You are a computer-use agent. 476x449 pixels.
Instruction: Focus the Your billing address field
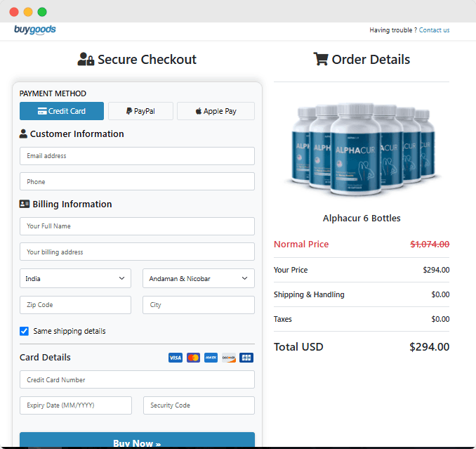(137, 252)
